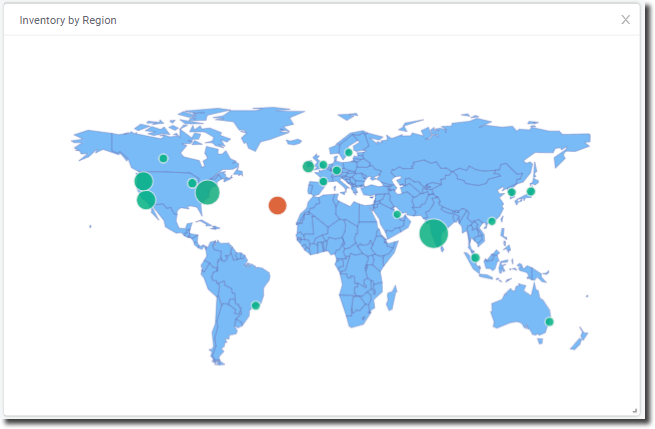Click the bubble on China's southern coast
Image resolution: width=655 pixels, height=429 pixels.
(x=491, y=221)
